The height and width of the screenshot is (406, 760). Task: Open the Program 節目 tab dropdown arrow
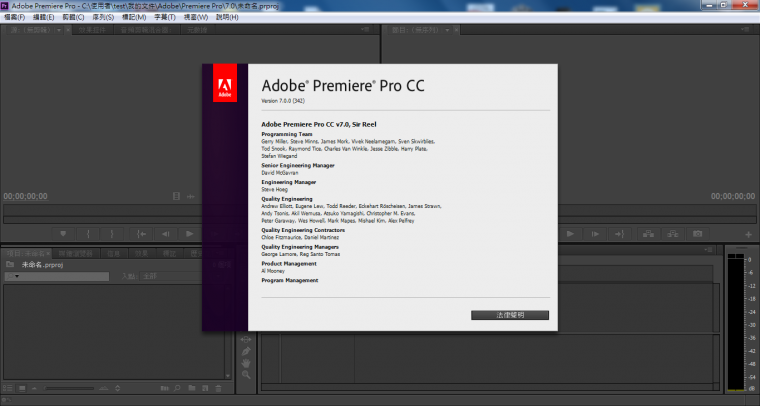click(x=447, y=30)
